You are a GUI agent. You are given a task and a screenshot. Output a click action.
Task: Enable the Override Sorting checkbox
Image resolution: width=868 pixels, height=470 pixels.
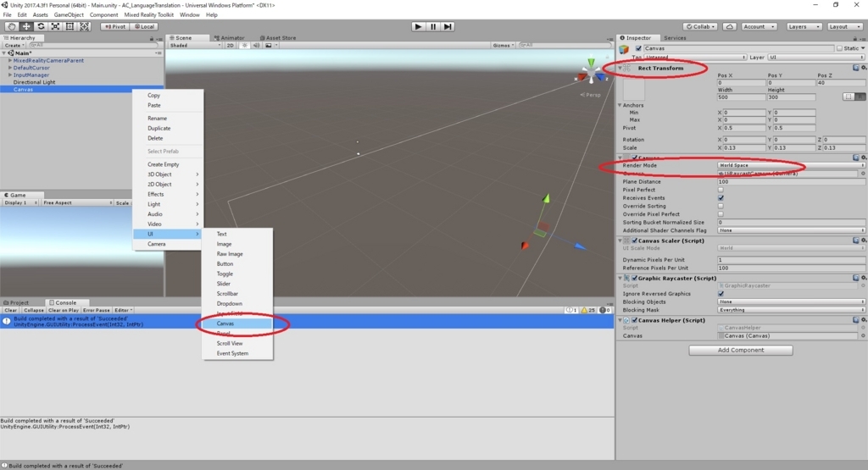click(x=721, y=206)
